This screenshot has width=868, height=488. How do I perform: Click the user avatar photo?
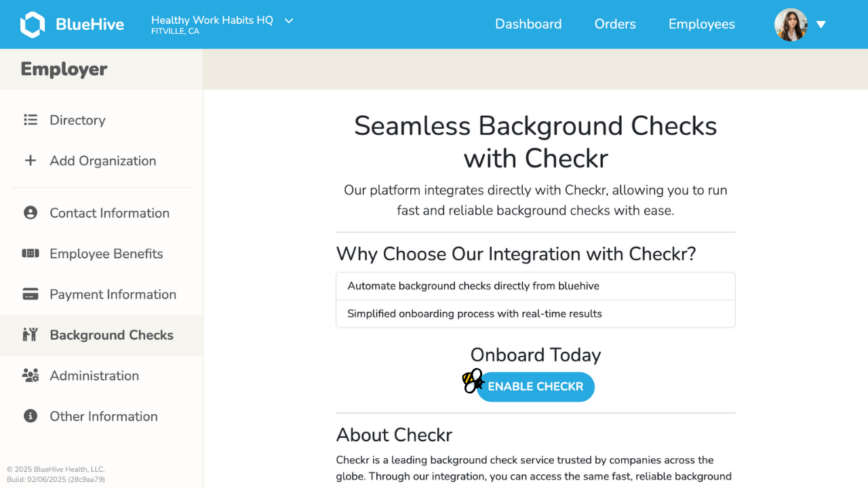791,24
